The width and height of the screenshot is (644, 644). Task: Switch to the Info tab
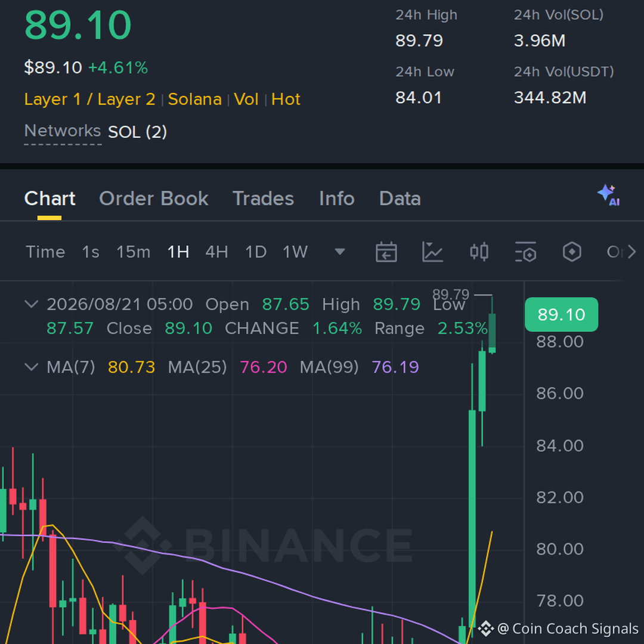pyautogui.click(x=337, y=199)
